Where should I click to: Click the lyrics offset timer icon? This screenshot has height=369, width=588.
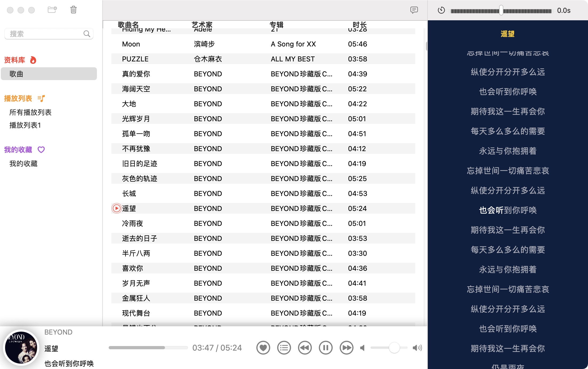point(441,10)
